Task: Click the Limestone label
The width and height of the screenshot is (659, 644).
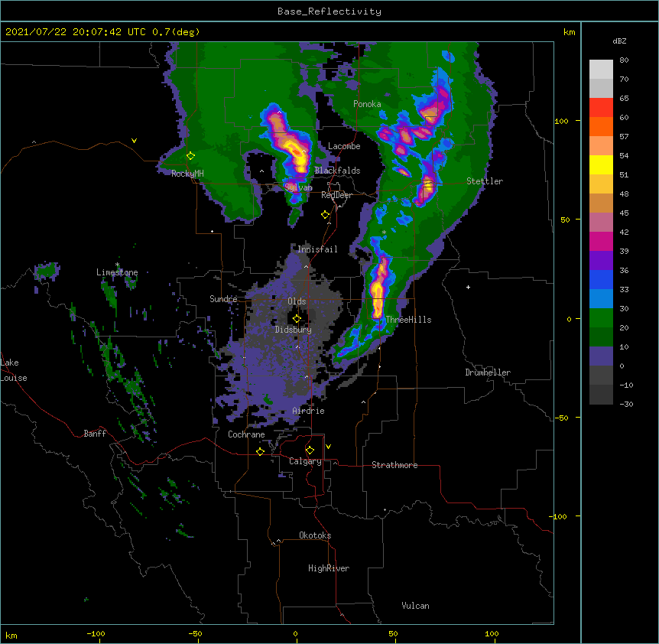Action: pyautogui.click(x=117, y=272)
